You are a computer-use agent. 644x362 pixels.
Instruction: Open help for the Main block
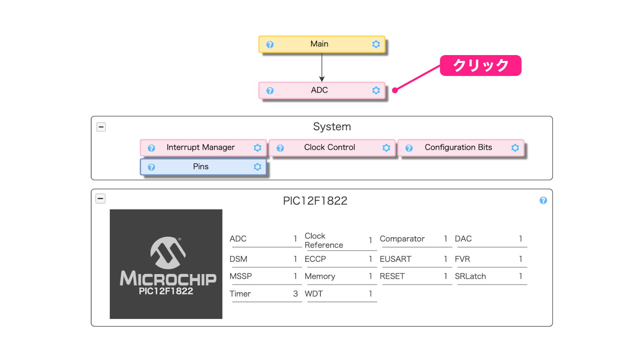[270, 45]
